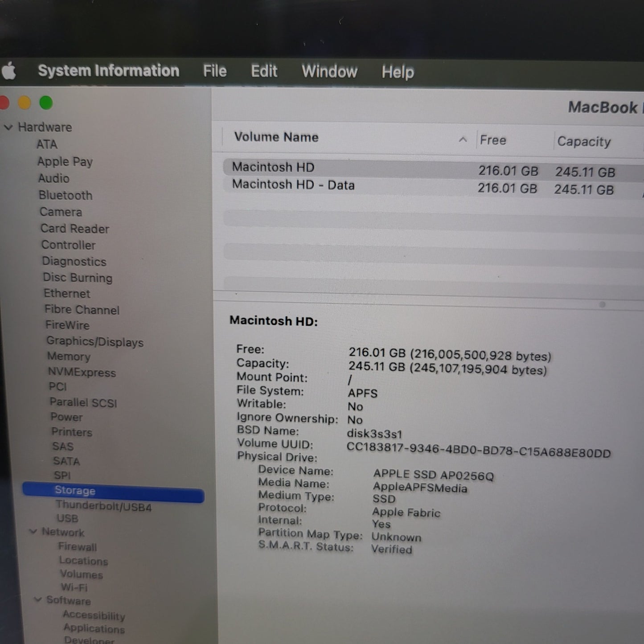Screen dimensions: 644x644
Task: Select FireWire in the sidebar
Action: (68, 325)
